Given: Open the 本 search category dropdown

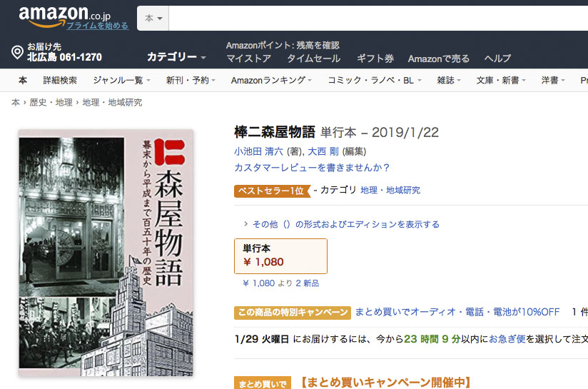Looking at the screenshot, I should tap(153, 18).
